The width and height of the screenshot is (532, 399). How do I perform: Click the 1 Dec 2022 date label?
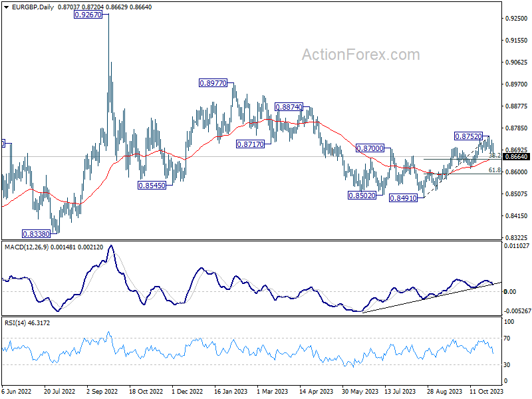pyautogui.click(x=188, y=392)
